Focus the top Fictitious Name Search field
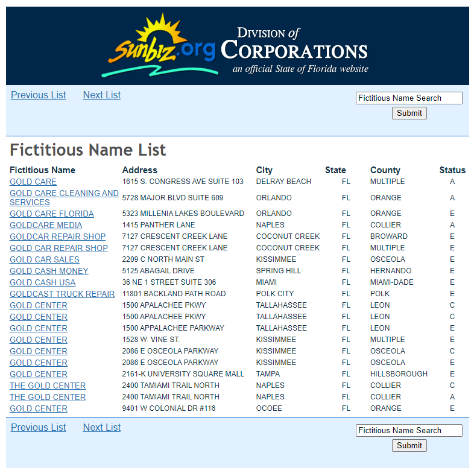 409,98
